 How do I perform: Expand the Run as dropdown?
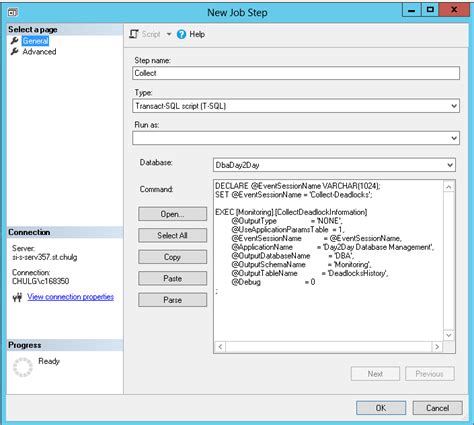pyautogui.click(x=454, y=138)
